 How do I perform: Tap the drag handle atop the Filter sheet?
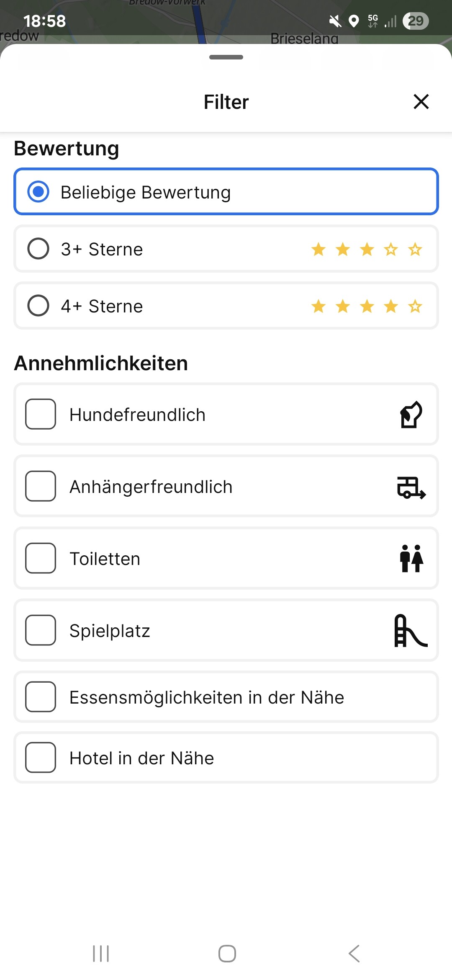(226, 57)
